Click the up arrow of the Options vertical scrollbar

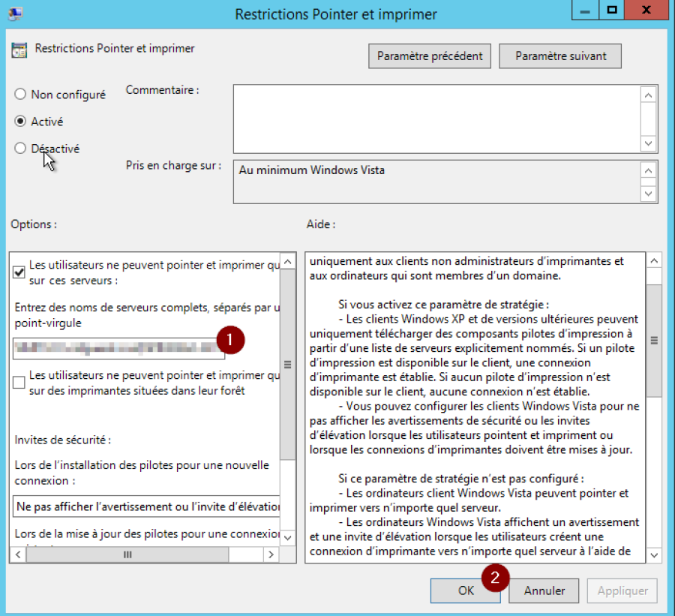[288, 261]
